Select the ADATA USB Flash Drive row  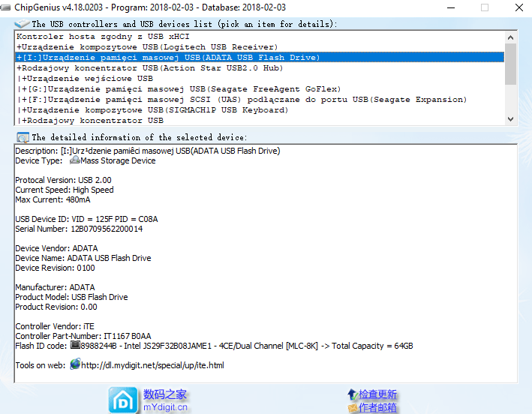[260, 57]
